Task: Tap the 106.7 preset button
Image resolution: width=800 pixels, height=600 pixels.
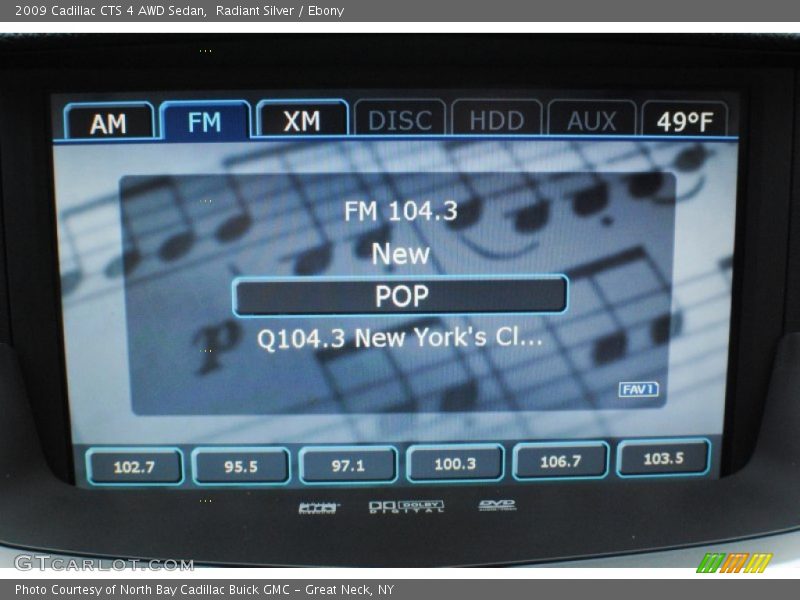Action: point(560,461)
